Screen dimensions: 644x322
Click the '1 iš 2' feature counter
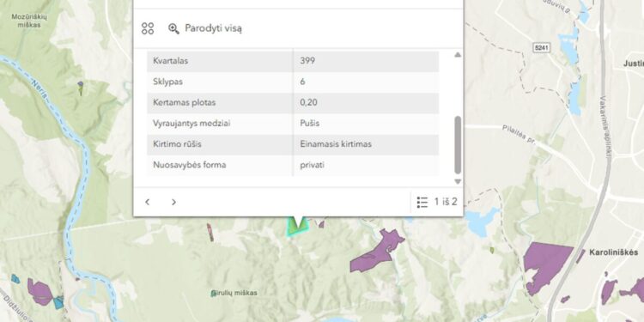[x=446, y=202]
